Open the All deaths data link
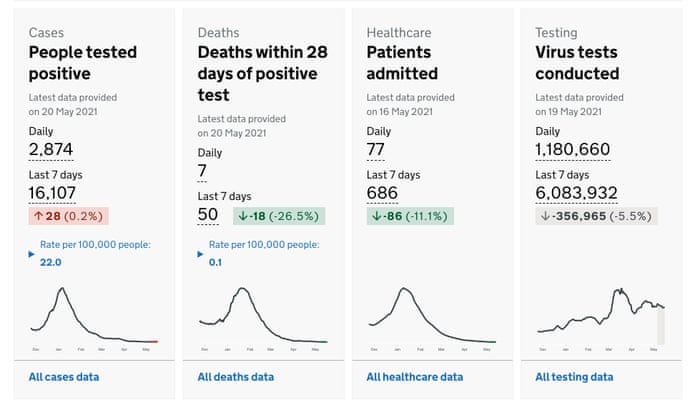Image resolution: width=700 pixels, height=410 pixels. point(235,377)
